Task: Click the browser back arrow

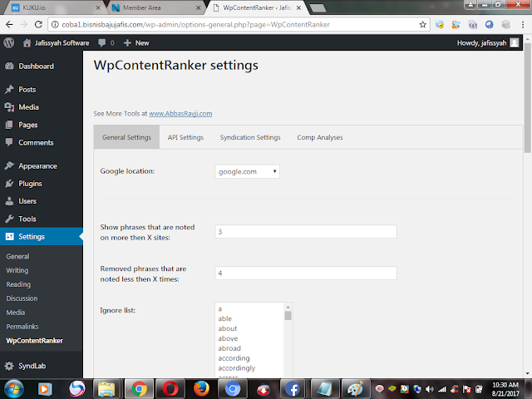Action: pos(9,24)
